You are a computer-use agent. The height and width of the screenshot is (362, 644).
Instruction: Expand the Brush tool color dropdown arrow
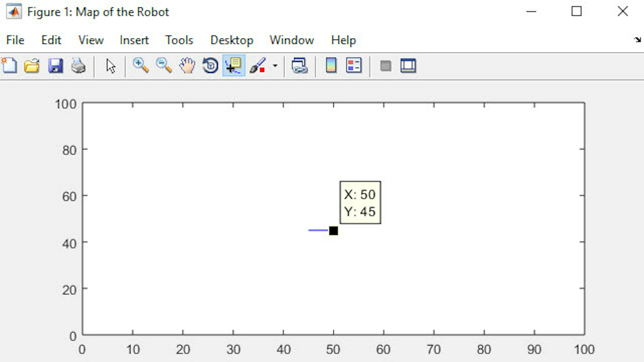(275, 66)
